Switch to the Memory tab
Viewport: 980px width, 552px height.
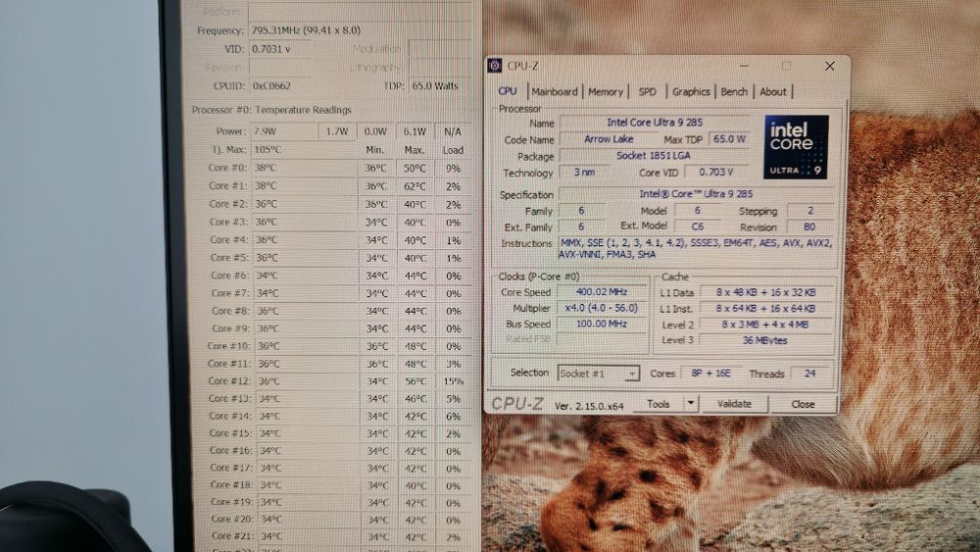(x=605, y=91)
